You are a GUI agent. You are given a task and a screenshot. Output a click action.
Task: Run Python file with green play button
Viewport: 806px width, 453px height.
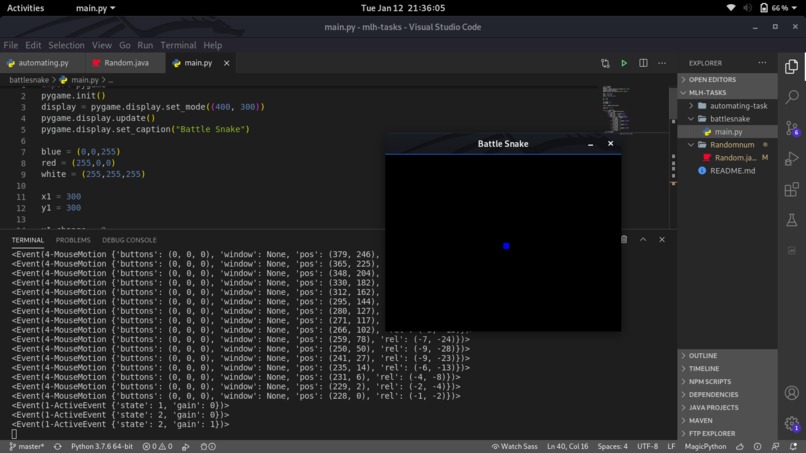coord(624,63)
